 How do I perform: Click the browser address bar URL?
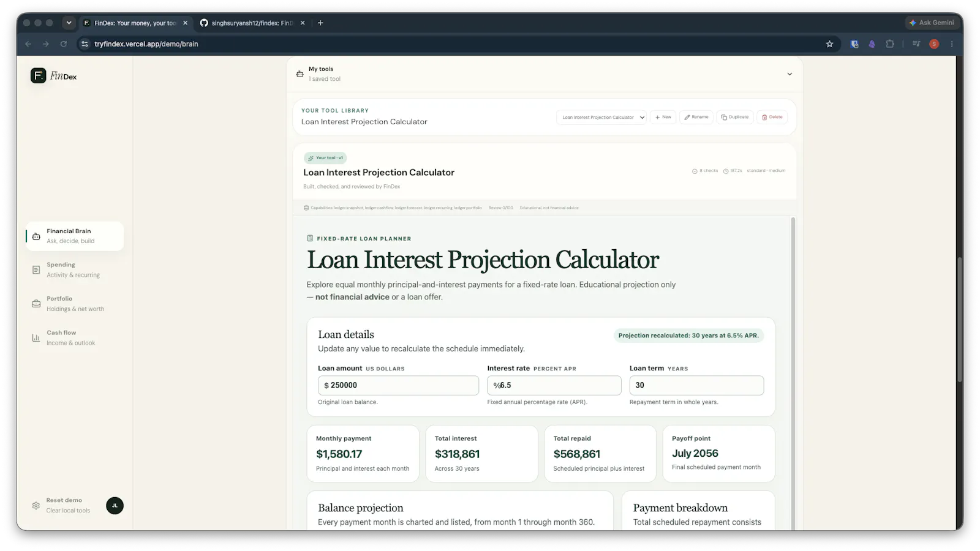[x=146, y=44]
